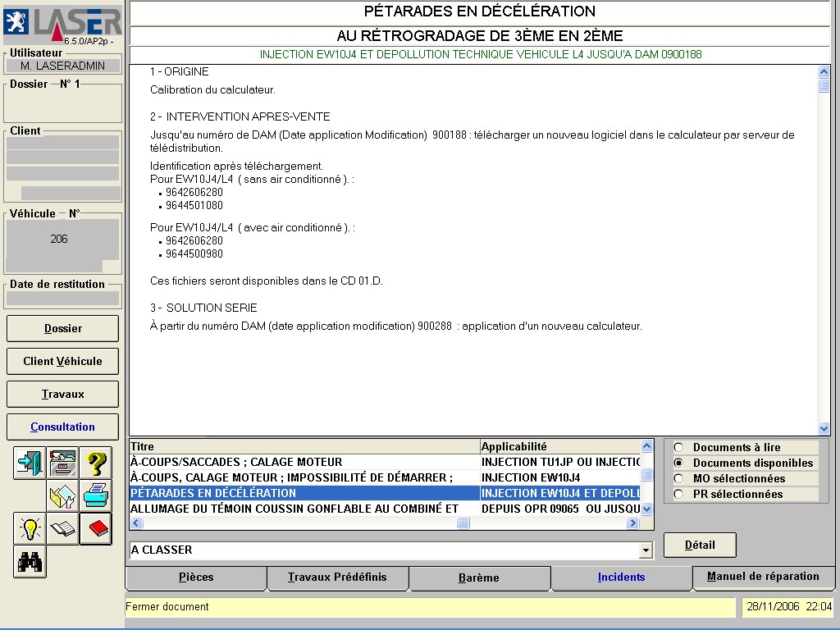This screenshot has height=630, width=840.
Task: Click the document pane scroll-up arrow
Action: pyautogui.click(x=824, y=72)
